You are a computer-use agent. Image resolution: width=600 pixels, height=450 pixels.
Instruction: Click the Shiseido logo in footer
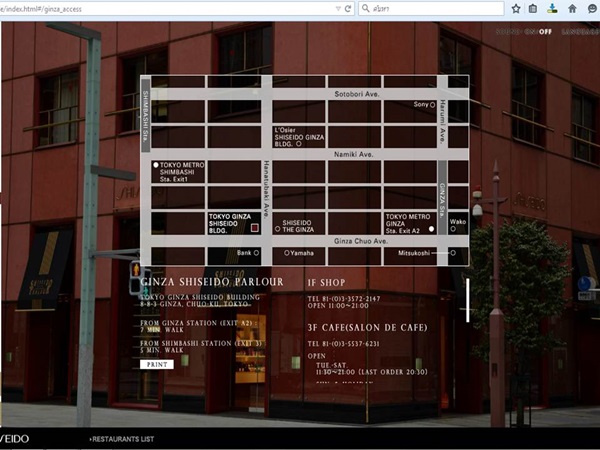point(14,439)
